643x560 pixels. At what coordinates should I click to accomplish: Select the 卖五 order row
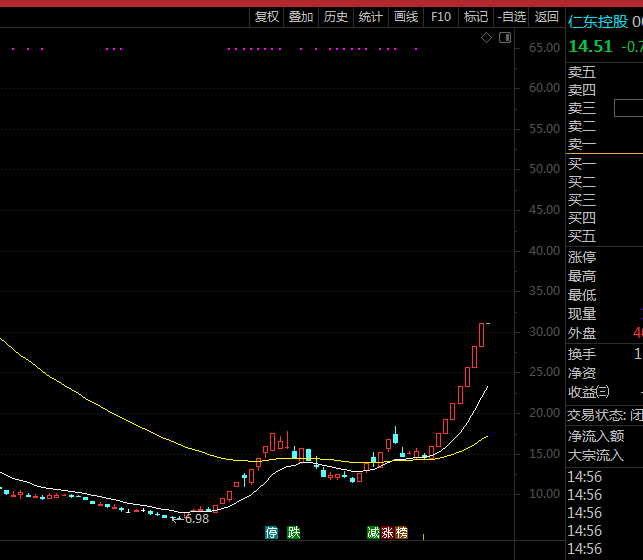pyautogui.click(x=604, y=73)
